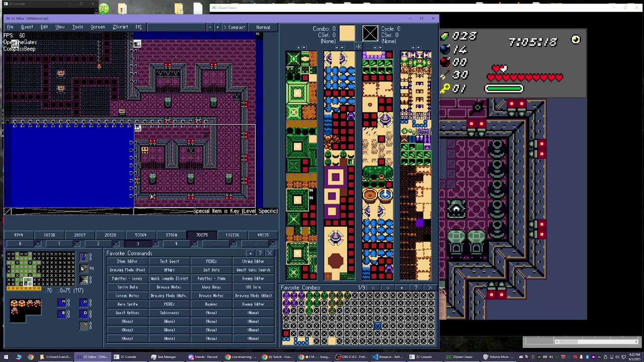Open Favorite Combos help question mark
Image resolution: width=644 pixels, height=362 pixels.
[416, 288]
